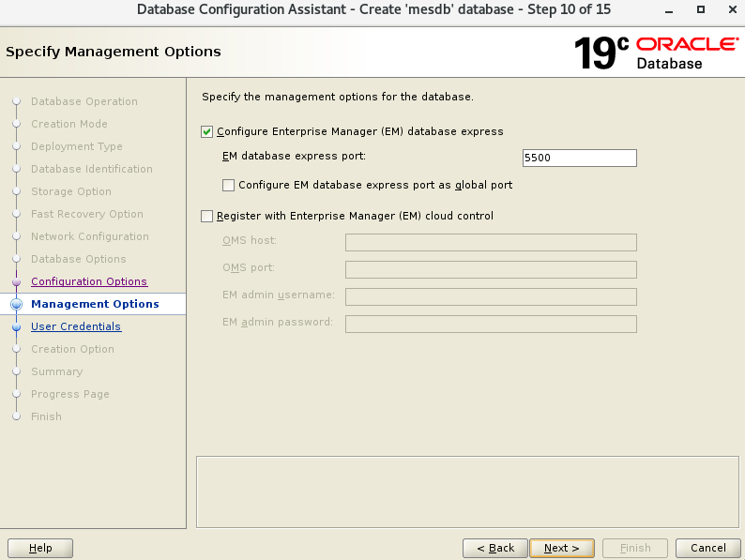This screenshot has width=745, height=560.
Task: Select Management Options in the step list
Action: click(x=94, y=304)
